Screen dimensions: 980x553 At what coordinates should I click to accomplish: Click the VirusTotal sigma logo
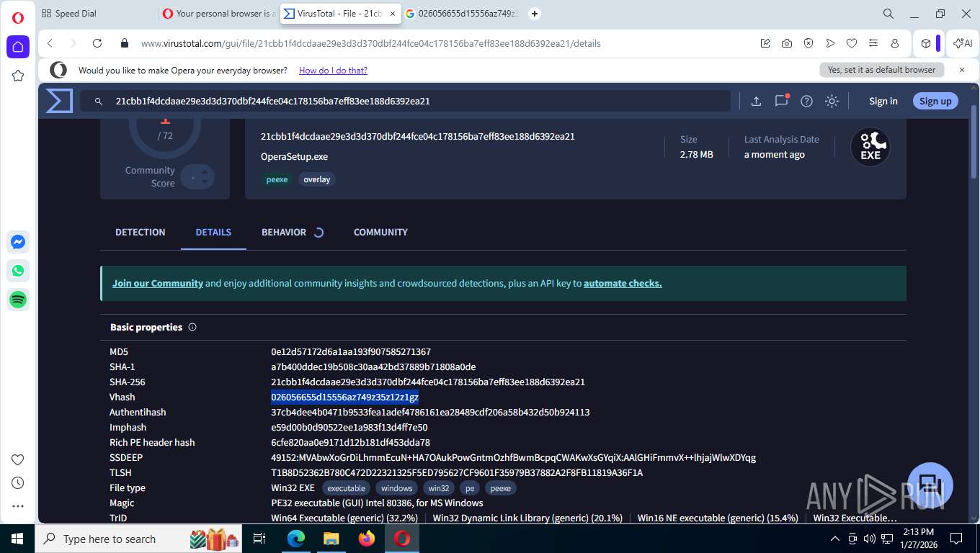pyautogui.click(x=59, y=101)
